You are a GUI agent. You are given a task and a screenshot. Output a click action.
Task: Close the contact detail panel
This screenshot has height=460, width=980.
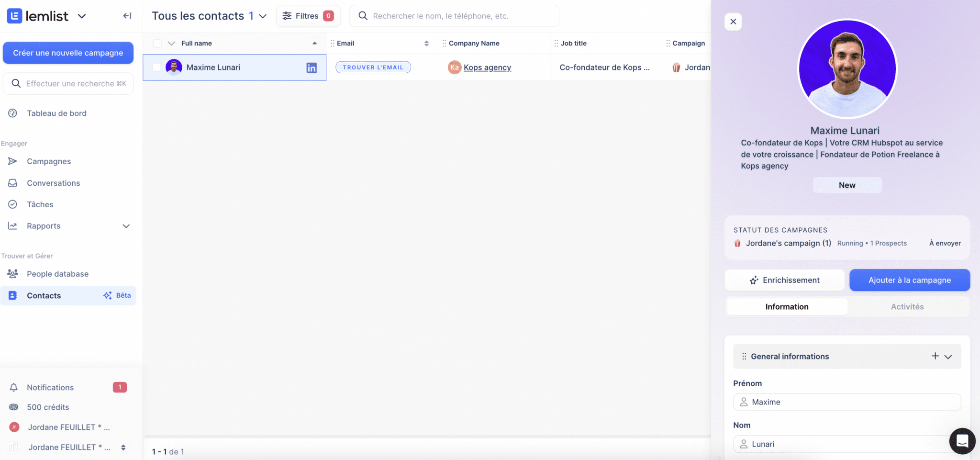[x=733, y=22]
